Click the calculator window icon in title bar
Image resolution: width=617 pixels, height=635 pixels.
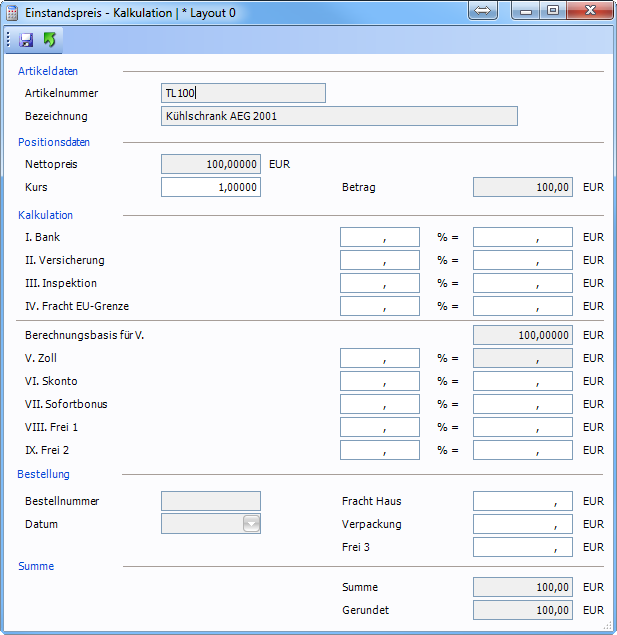click(14, 13)
